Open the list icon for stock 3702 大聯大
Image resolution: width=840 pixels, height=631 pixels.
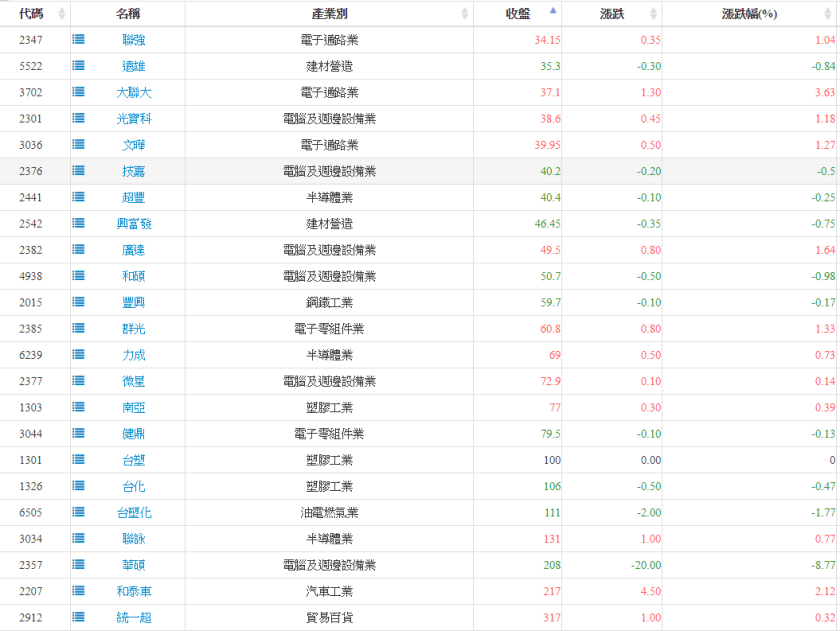tap(79, 92)
